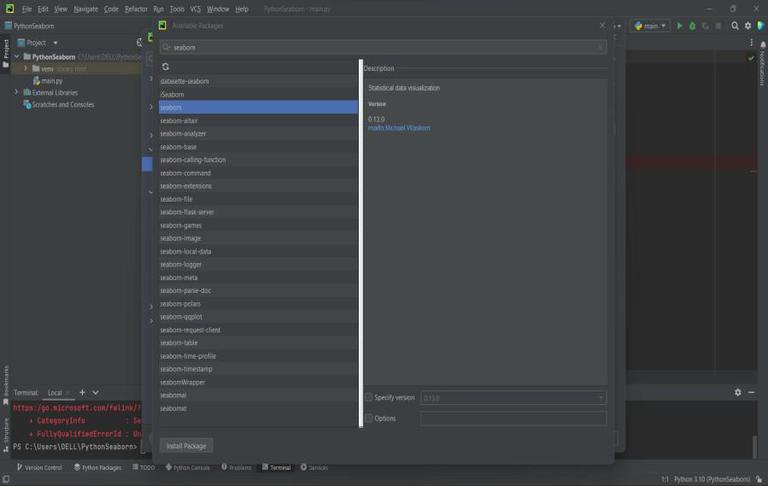This screenshot has height=486, width=768.
Task: Collapse the PythonSeaborn project tree node
Action: click(x=17, y=57)
